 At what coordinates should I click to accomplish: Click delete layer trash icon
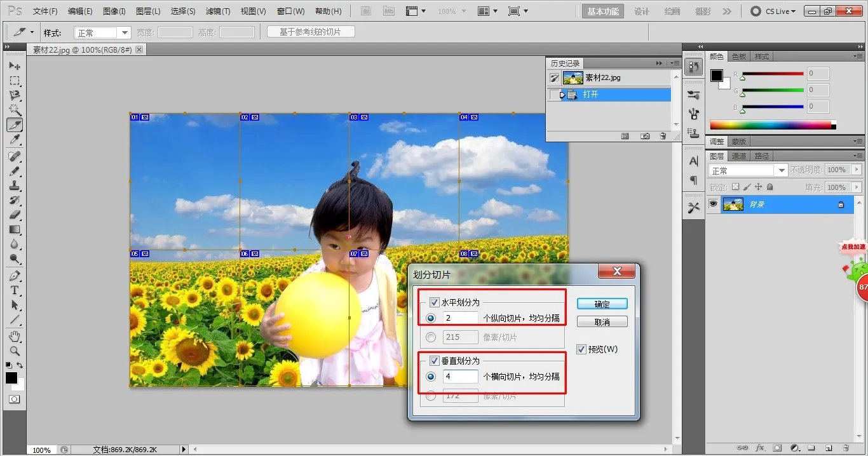[x=846, y=448]
